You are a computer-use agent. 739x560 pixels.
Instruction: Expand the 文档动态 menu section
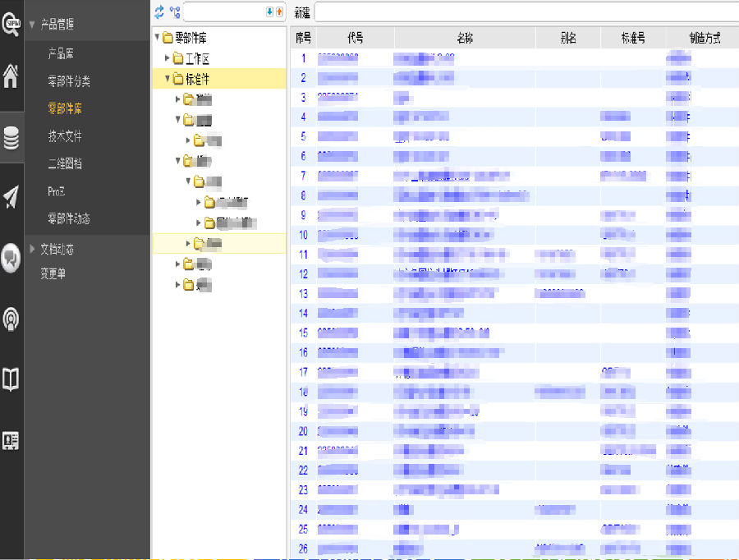coord(32,249)
